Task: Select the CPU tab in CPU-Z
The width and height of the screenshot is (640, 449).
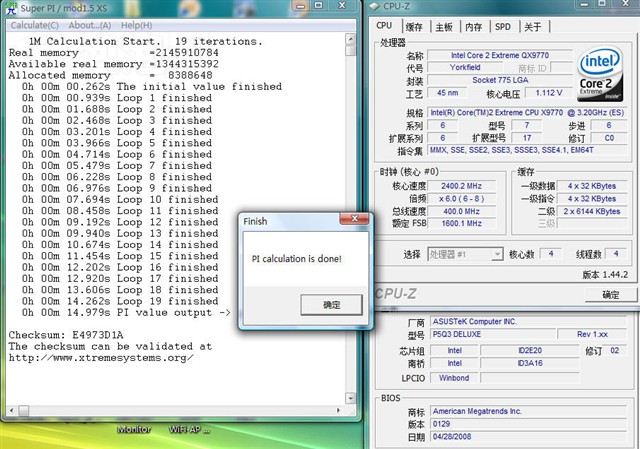Action: [x=384, y=25]
